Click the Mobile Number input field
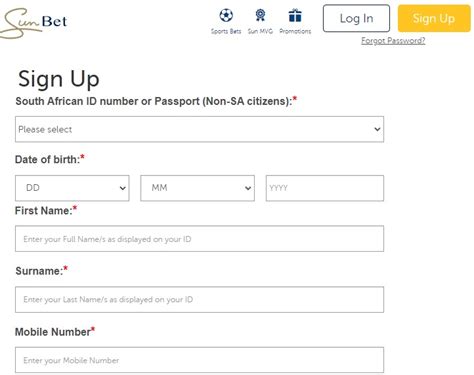This screenshot has height=375, width=474. click(x=199, y=360)
